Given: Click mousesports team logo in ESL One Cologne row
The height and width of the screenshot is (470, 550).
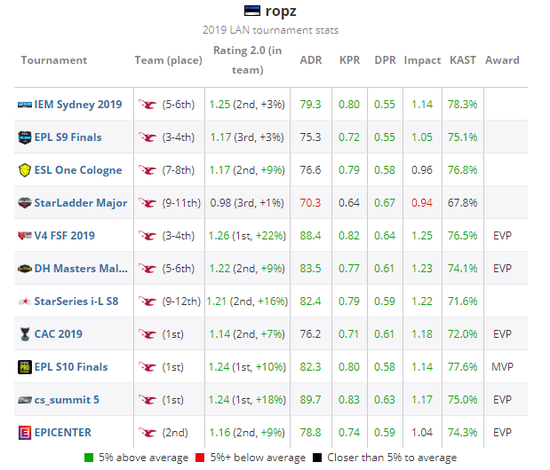Looking at the screenshot, I should coord(147,170).
